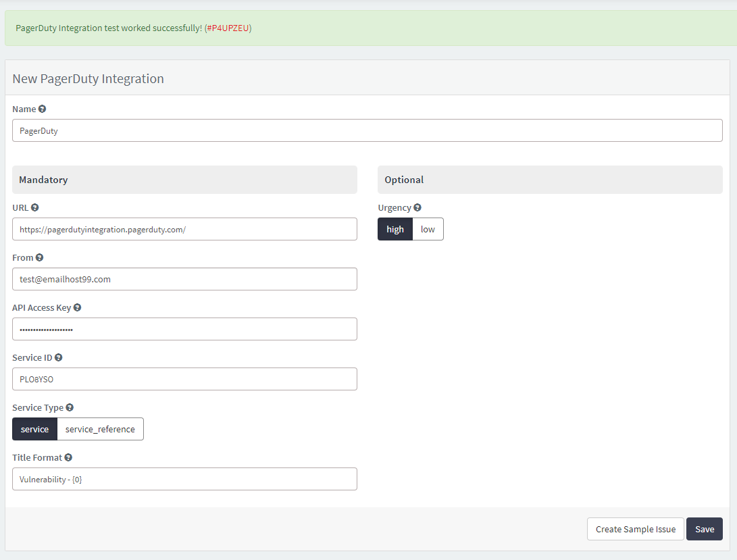Focus the Name input field
Viewport: 737px width, 560px height.
[x=367, y=130]
